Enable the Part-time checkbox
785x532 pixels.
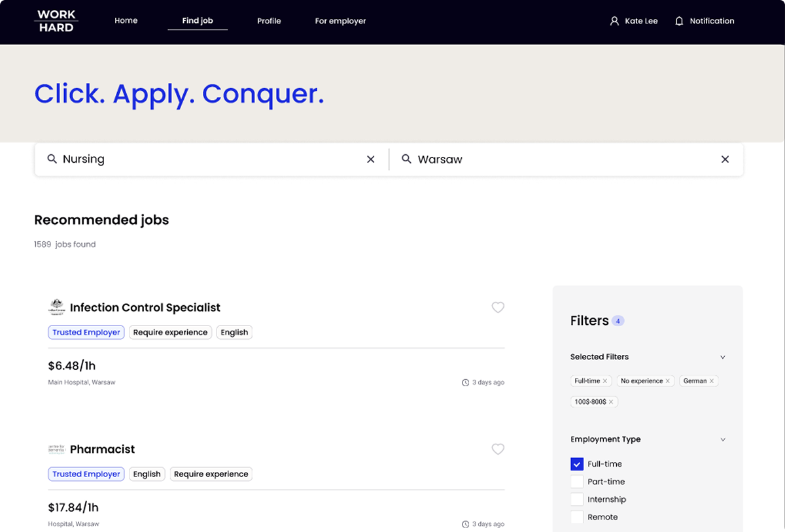pos(576,482)
